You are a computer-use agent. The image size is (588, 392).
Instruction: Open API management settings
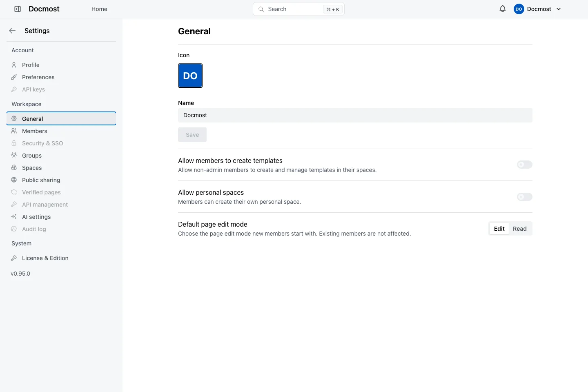[61, 205]
